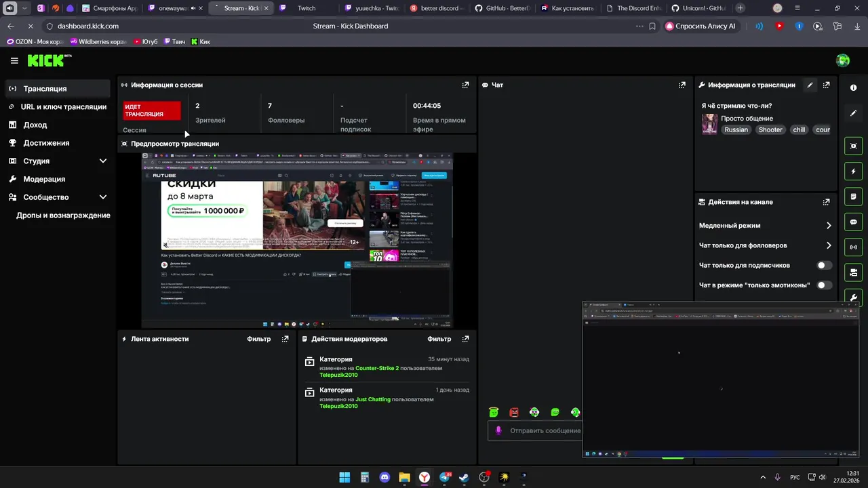Click the chill stream tag
Image resolution: width=868 pixels, height=488 pixels.
coord(799,129)
